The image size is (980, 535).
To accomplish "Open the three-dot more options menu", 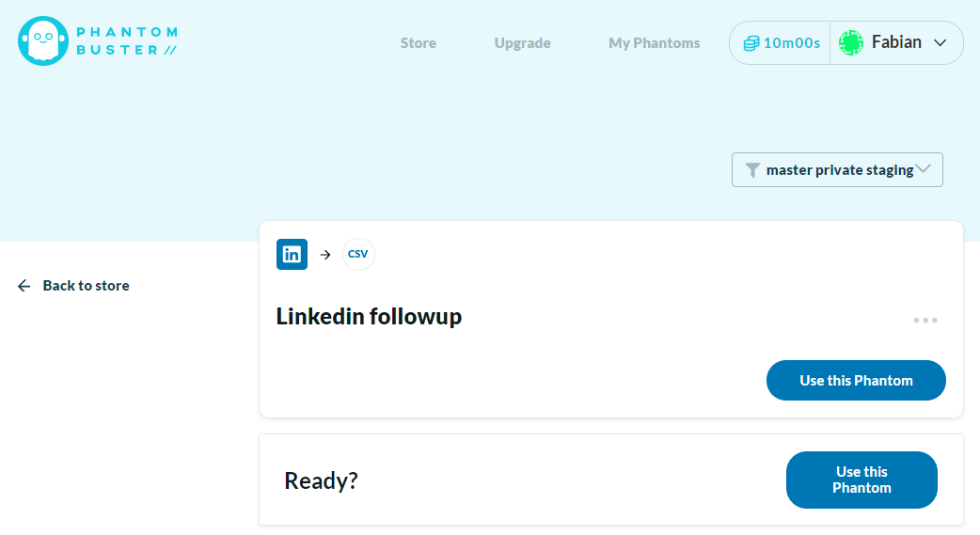I will [925, 320].
